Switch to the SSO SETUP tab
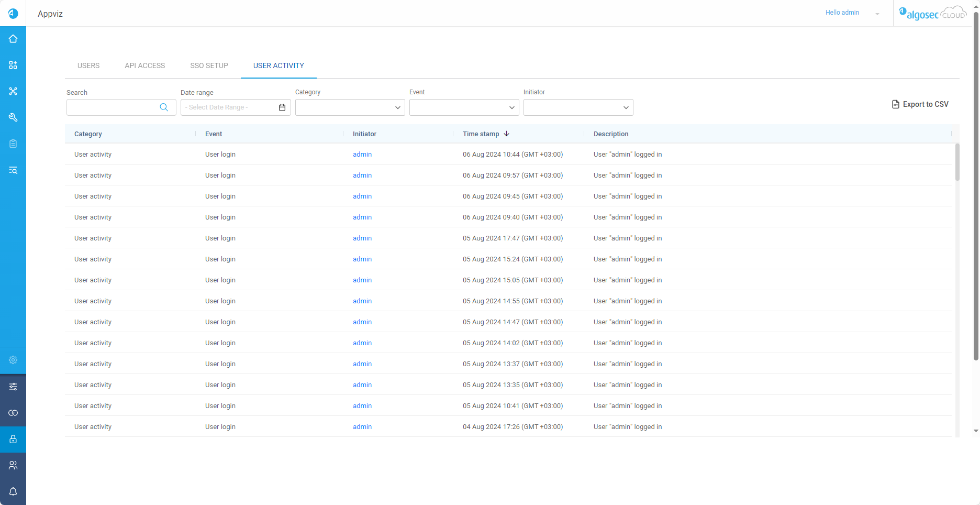 pos(209,65)
